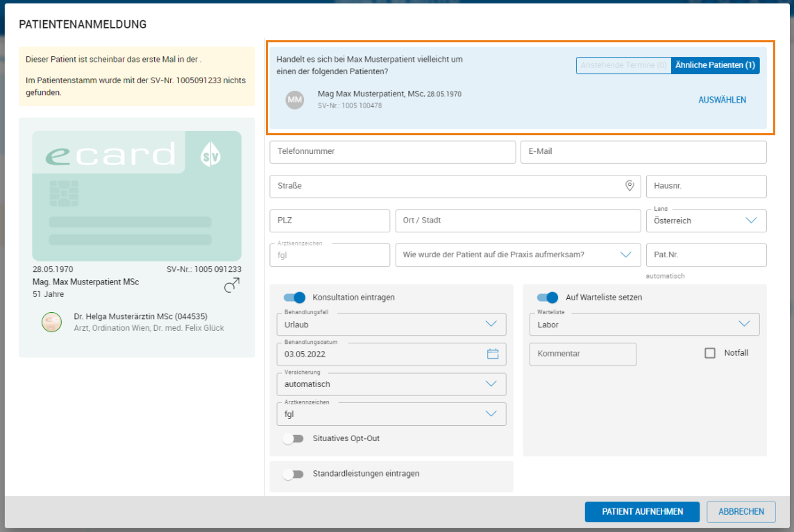Click the male gender symbol icon
This screenshot has height=532, width=794.
[x=232, y=285]
